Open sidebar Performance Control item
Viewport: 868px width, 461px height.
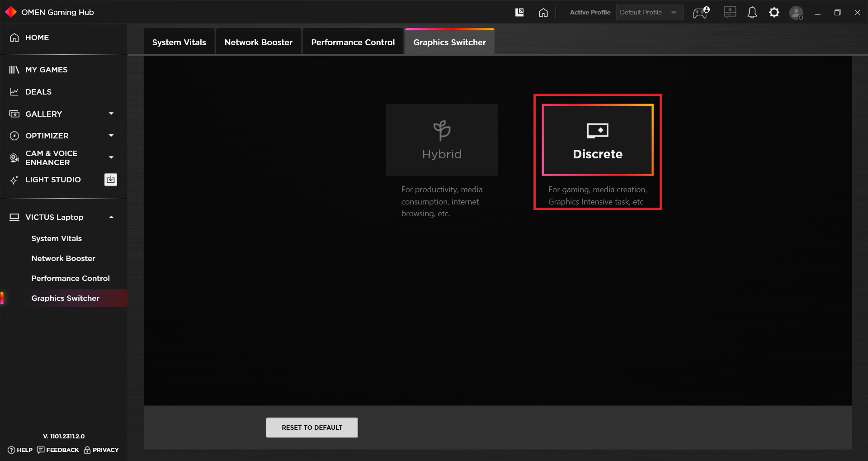click(x=71, y=278)
